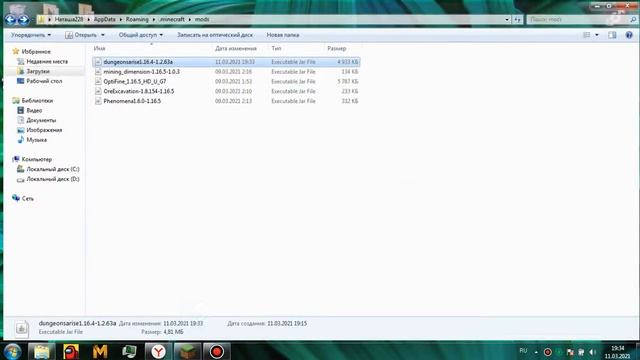Open Help with the question mark icon

click(x=629, y=35)
